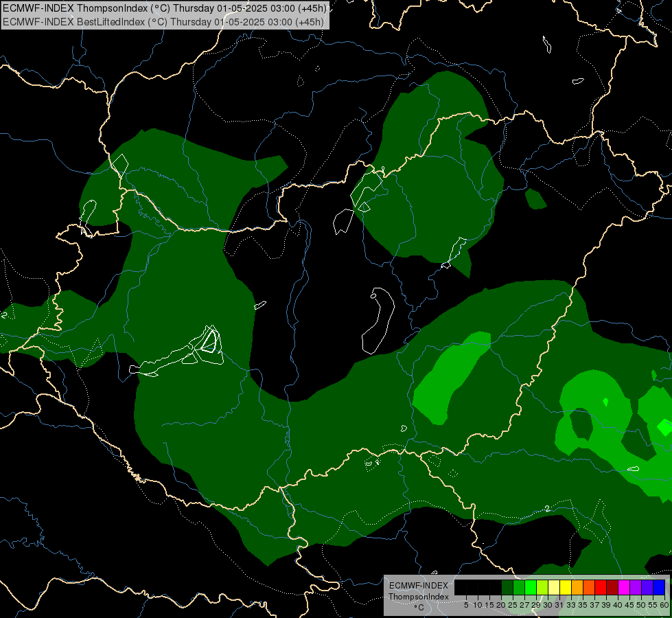Click the yellow 31-33 legend swatch
The height and width of the screenshot is (618, 672).
pos(566,587)
